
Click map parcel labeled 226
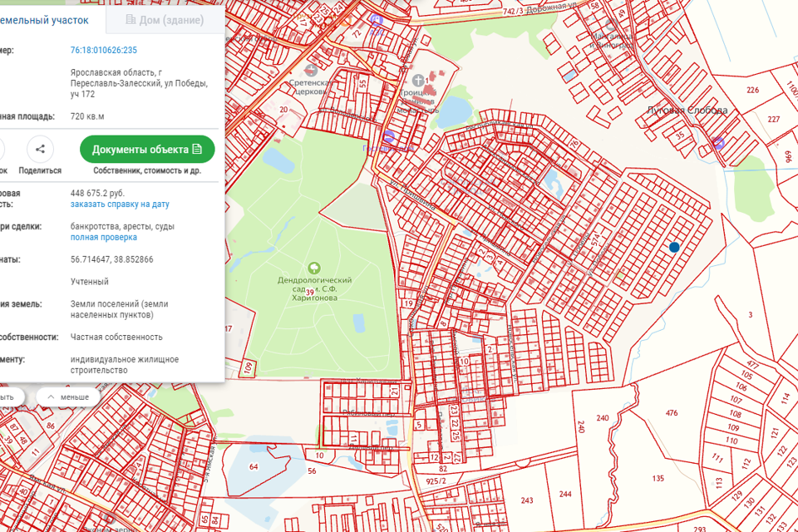point(753,90)
